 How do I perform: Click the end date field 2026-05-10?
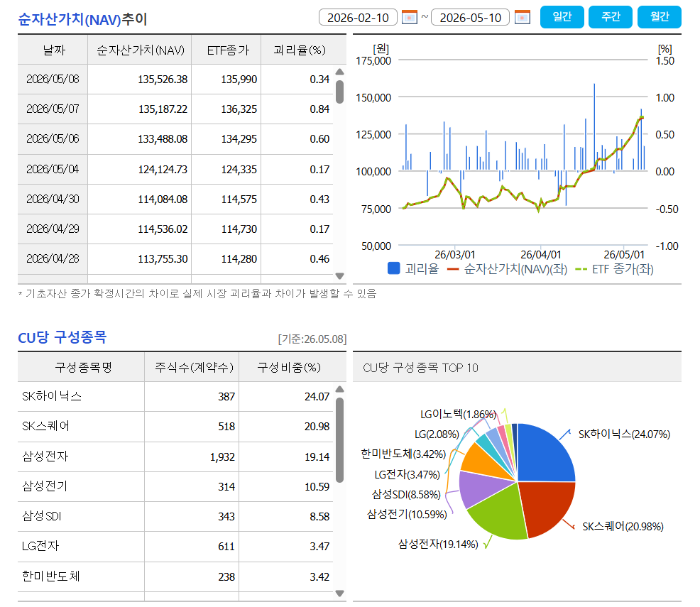(x=470, y=18)
